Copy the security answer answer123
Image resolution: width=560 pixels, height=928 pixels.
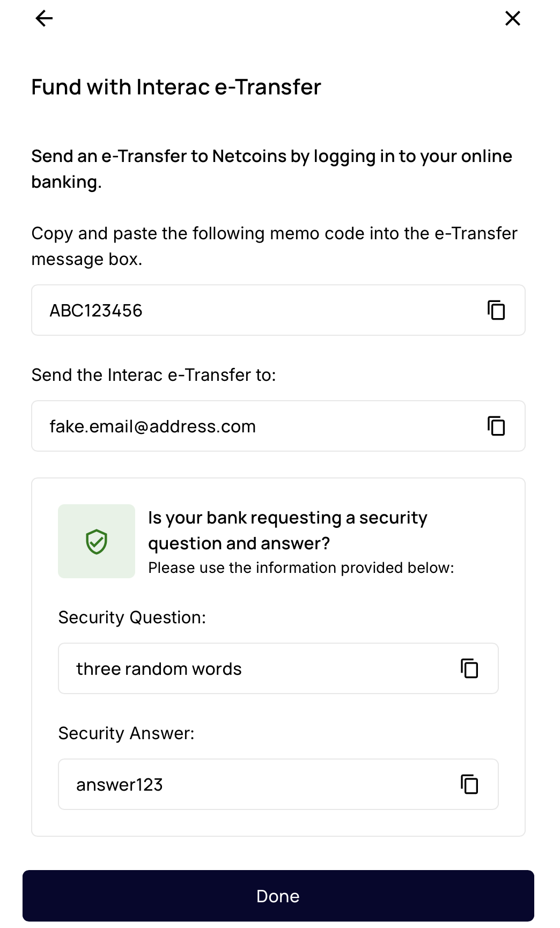(469, 784)
